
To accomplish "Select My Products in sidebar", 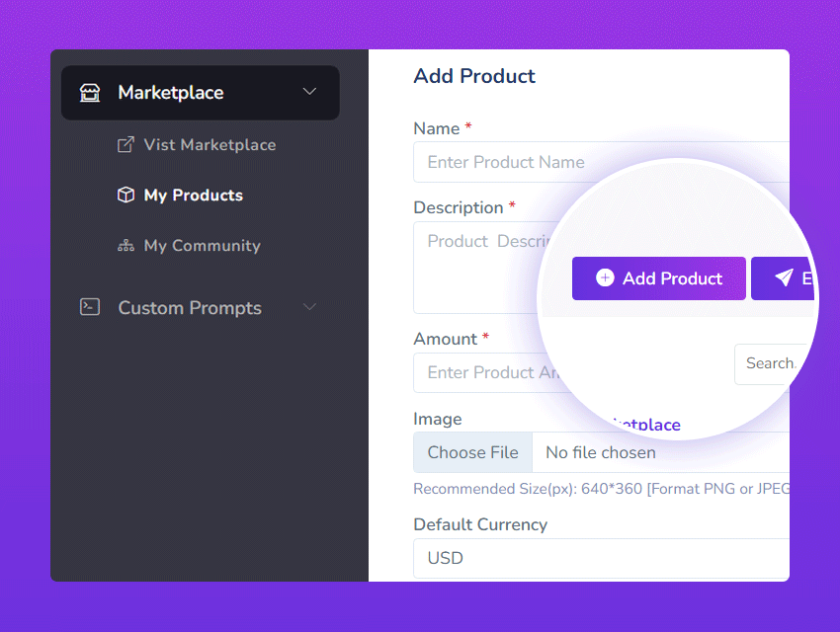I will [193, 196].
